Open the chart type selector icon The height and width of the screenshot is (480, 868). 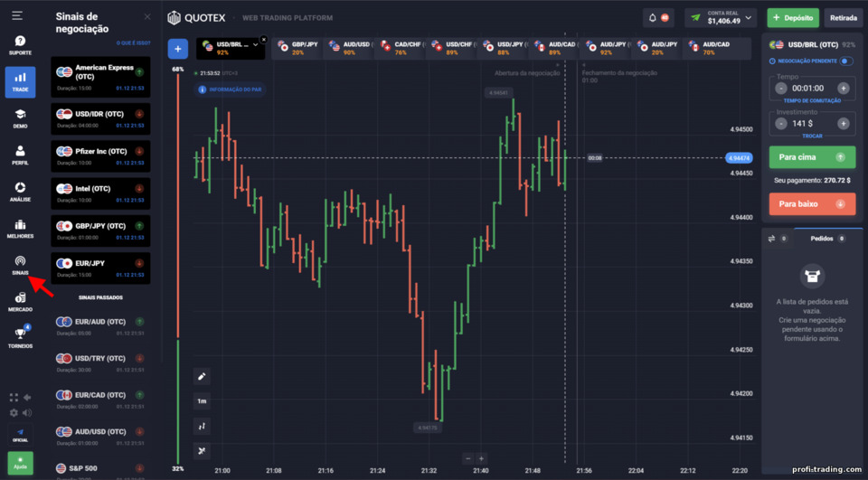coord(202,426)
